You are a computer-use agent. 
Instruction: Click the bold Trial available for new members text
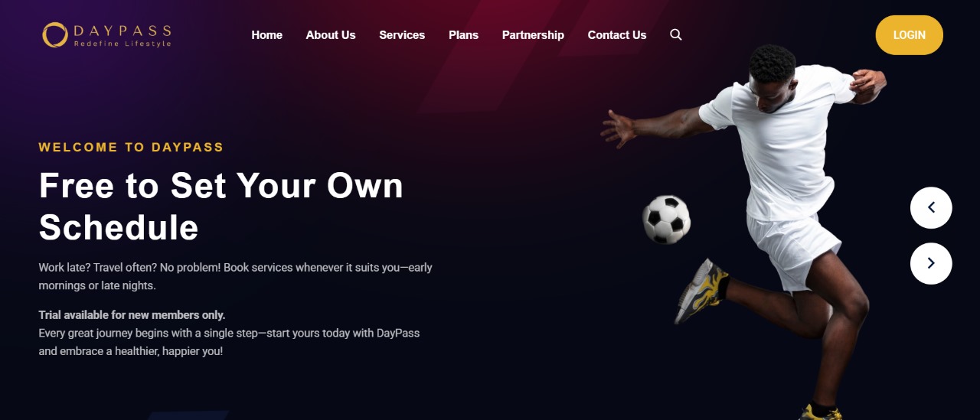132,315
